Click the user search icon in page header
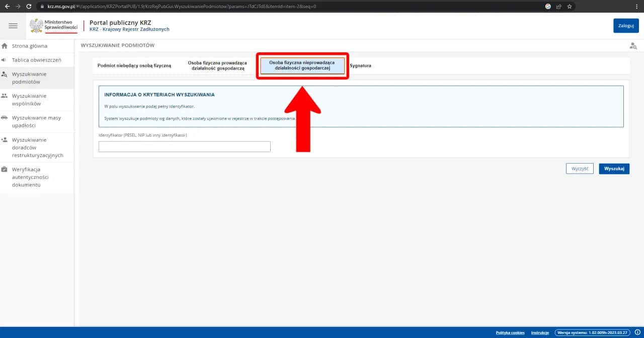 pyautogui.click(x=633, y=46)
